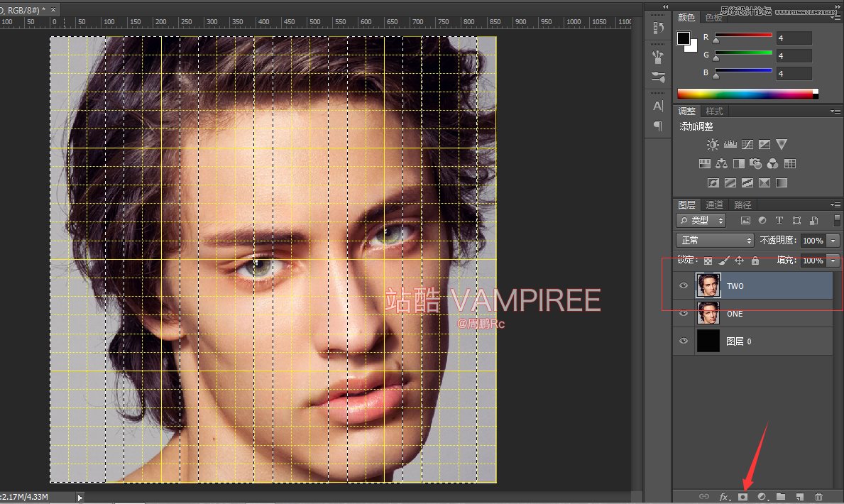
Task: Hide the ONE layer
Action: [x=684, y=313]
